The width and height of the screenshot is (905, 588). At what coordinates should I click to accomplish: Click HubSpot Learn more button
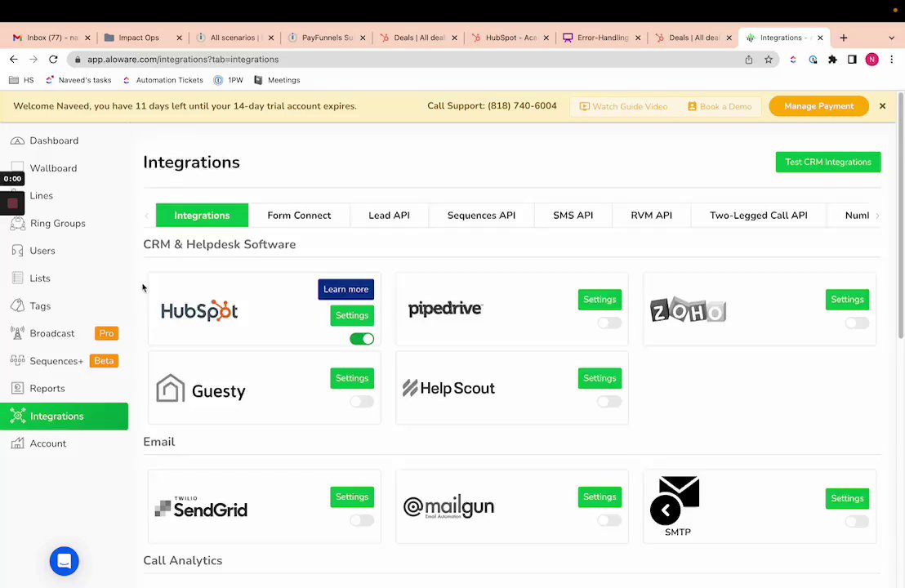click(346, 290)
